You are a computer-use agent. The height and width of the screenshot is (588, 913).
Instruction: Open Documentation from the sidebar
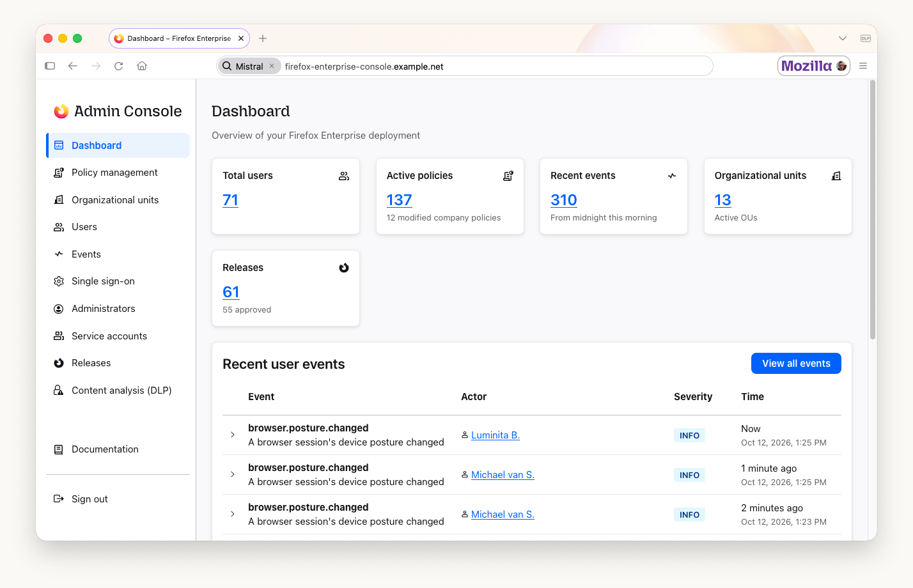[118, 449]
